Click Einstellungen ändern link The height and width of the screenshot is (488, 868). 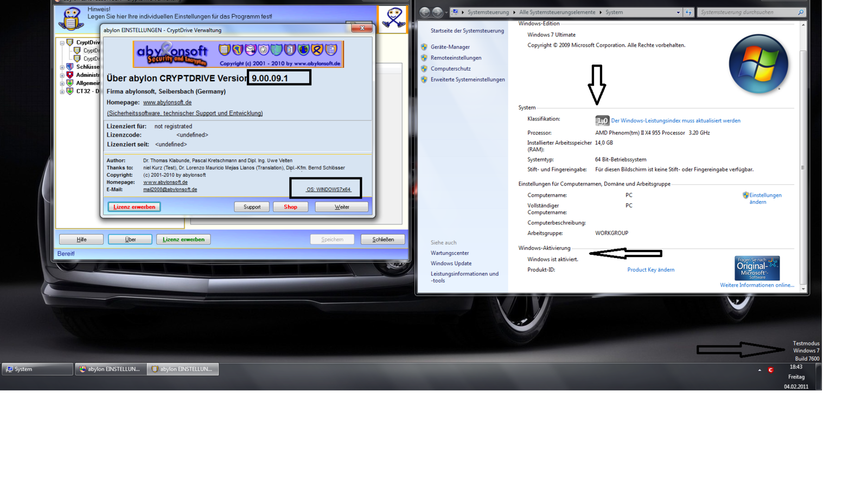[x=765, y=198]
